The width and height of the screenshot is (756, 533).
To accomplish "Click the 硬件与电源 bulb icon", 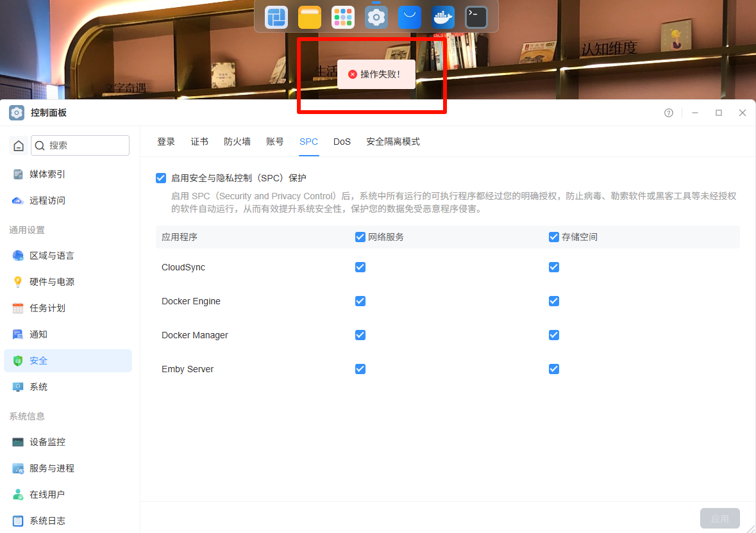I will (x=18, y=282).
